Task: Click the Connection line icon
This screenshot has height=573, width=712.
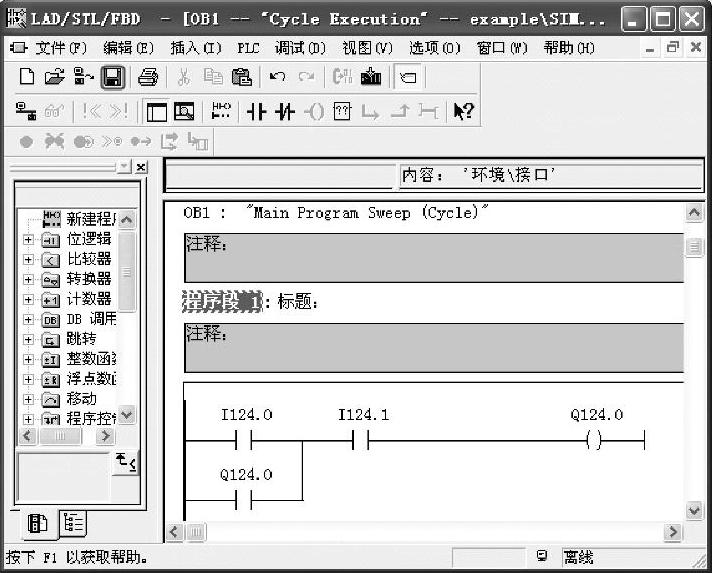Action: (428, 111)
